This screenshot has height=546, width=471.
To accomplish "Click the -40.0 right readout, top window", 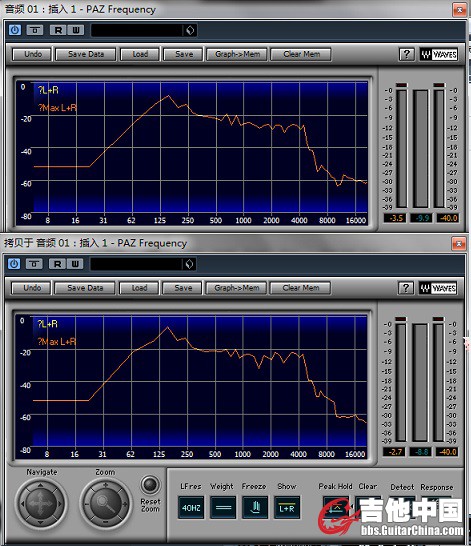I will (448, 218).
